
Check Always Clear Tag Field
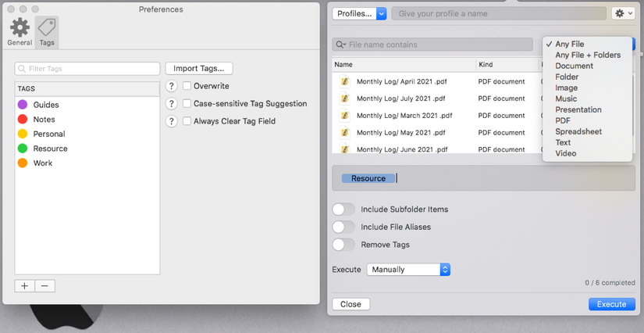(187, 121)
